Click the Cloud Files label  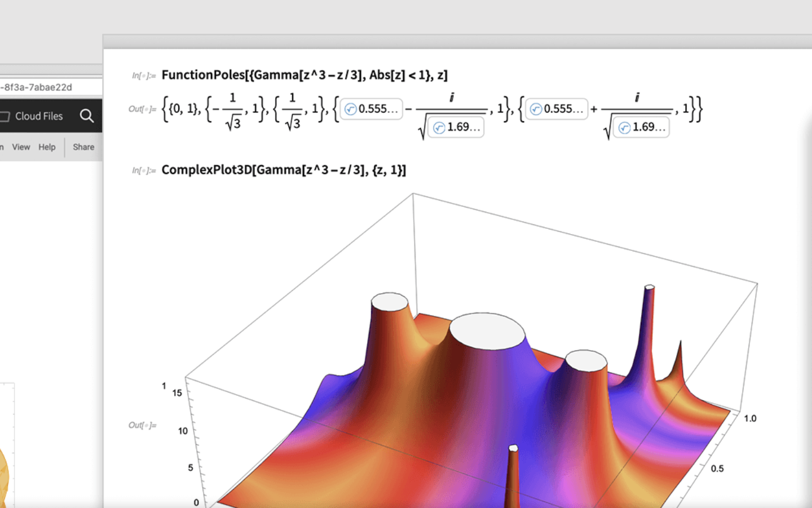click(x=39, y=116)
